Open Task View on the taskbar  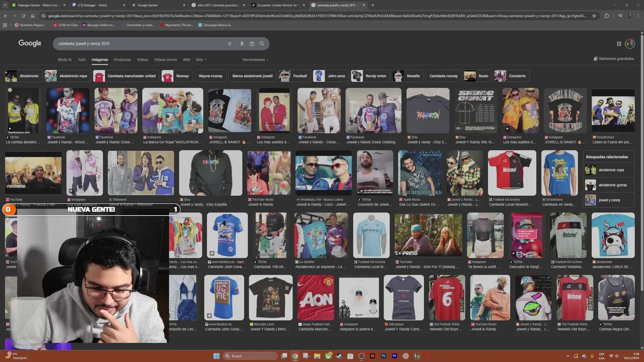click(x=284, y=356)
